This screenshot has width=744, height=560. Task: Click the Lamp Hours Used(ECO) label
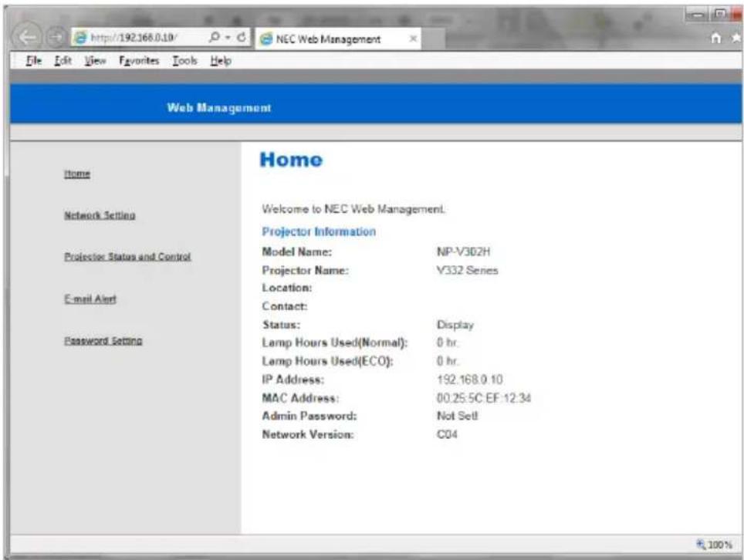pos(327,361)
